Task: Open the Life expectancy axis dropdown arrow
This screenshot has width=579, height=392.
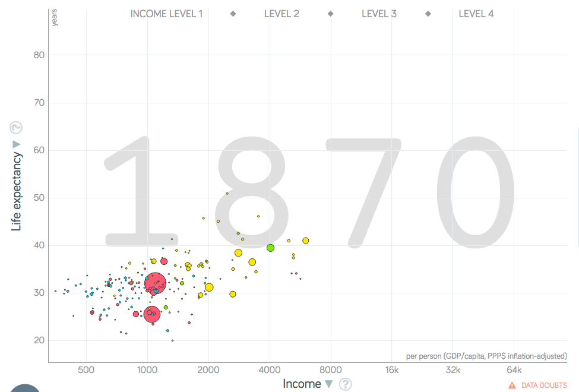Action: click(17, 144)
